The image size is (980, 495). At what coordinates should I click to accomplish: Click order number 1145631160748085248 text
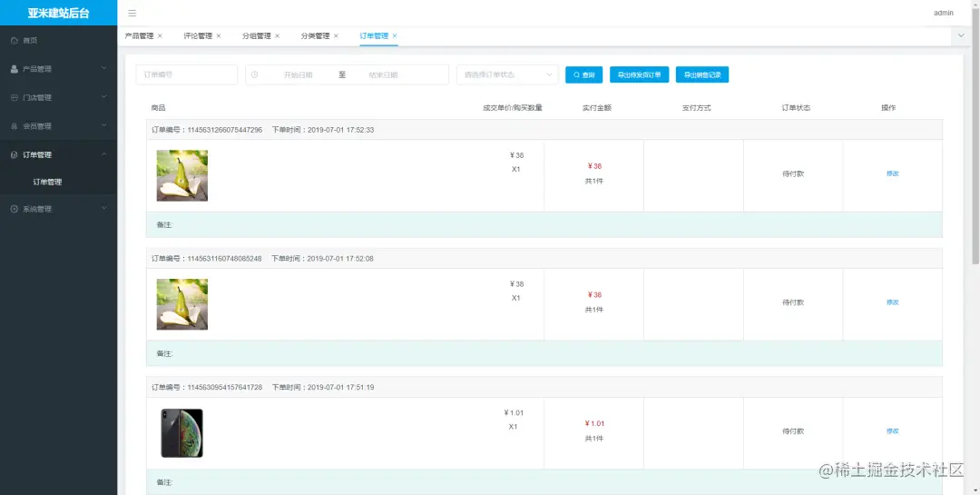pyautogui.click(x=225, y=259)
